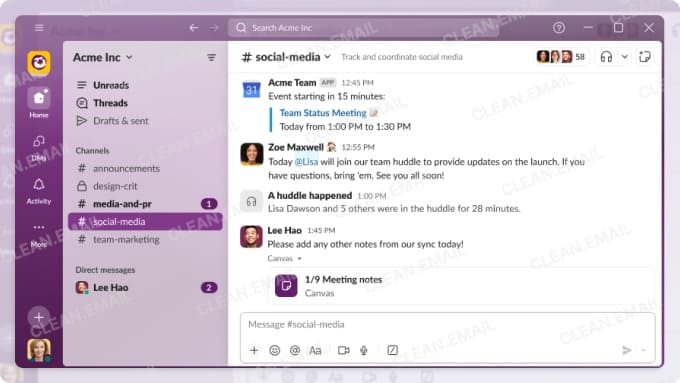
Task: Click the media-and-pr unread badge 1
Action: click(x=209, y=204)
